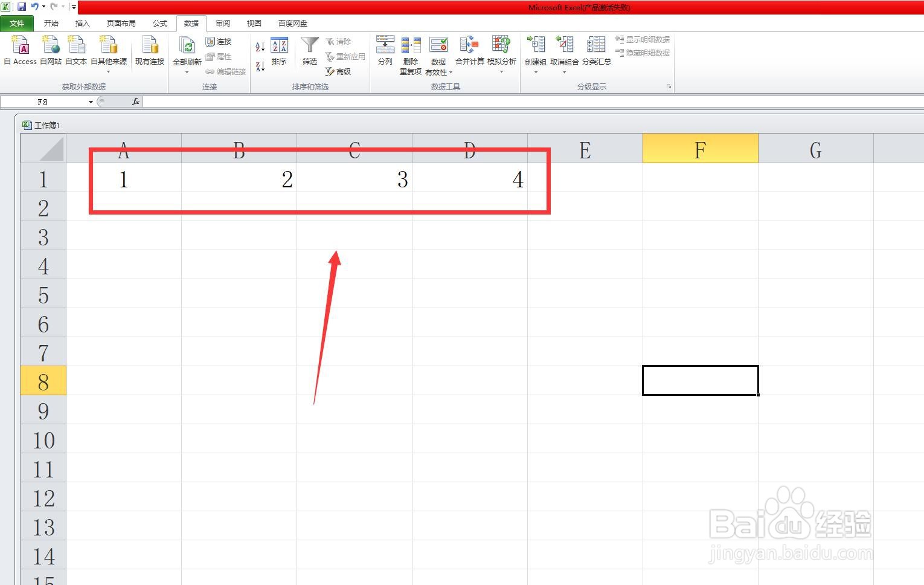Click 清除 clear filter

[338, 42]
